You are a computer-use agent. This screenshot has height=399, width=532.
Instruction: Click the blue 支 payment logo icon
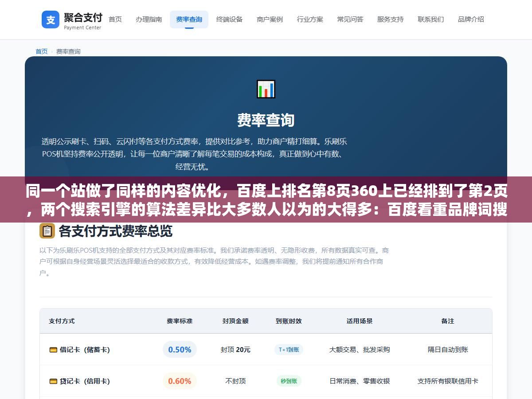[51, 20]
